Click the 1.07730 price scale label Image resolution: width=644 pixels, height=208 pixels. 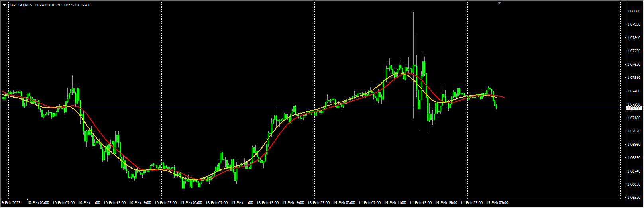634,51
